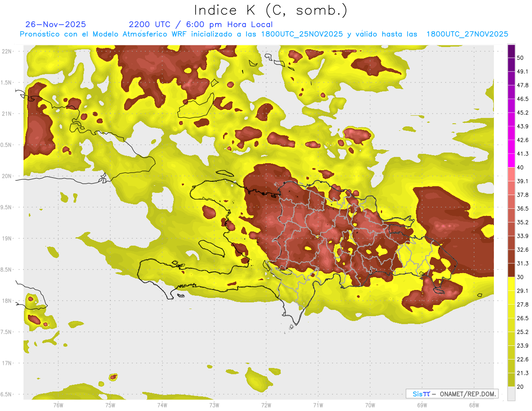Click the "75W" longitude label
Image resolution: width=532 pixels, height=411 pixels.
click(x=110, y=405)
